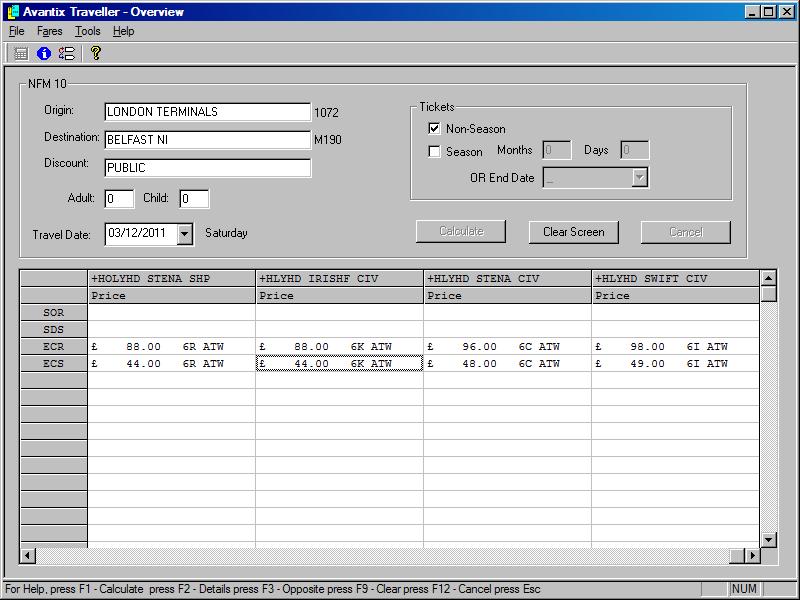The image size is (800, 600).
Task: Click the Season Months field
Action: (x=557, y=150)
